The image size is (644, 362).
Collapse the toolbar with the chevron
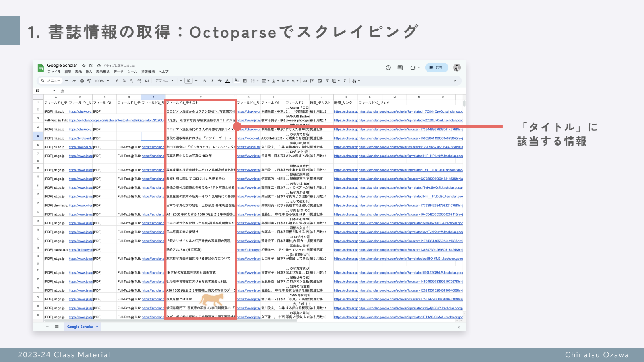(455, 81)
